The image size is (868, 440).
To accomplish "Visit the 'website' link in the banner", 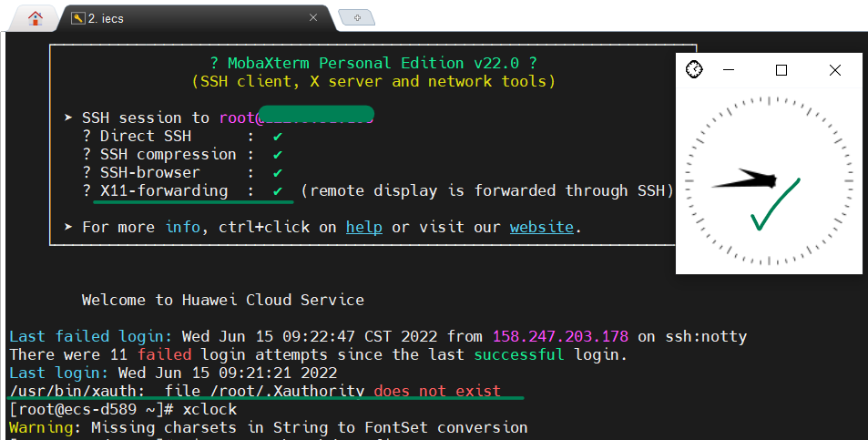I will (541, 227).
